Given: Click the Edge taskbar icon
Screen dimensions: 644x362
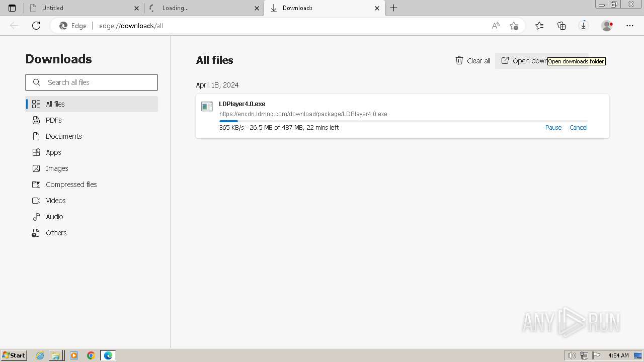Looking at the screenshot, I should (108, 355).
